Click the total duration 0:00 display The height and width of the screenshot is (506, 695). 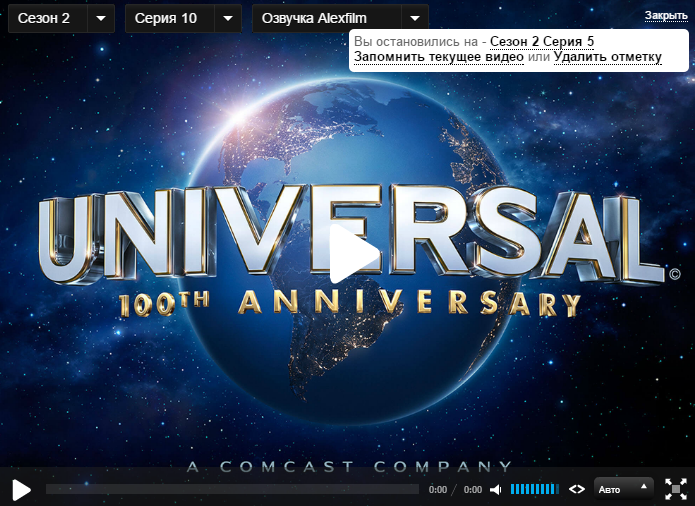(472, 490)
